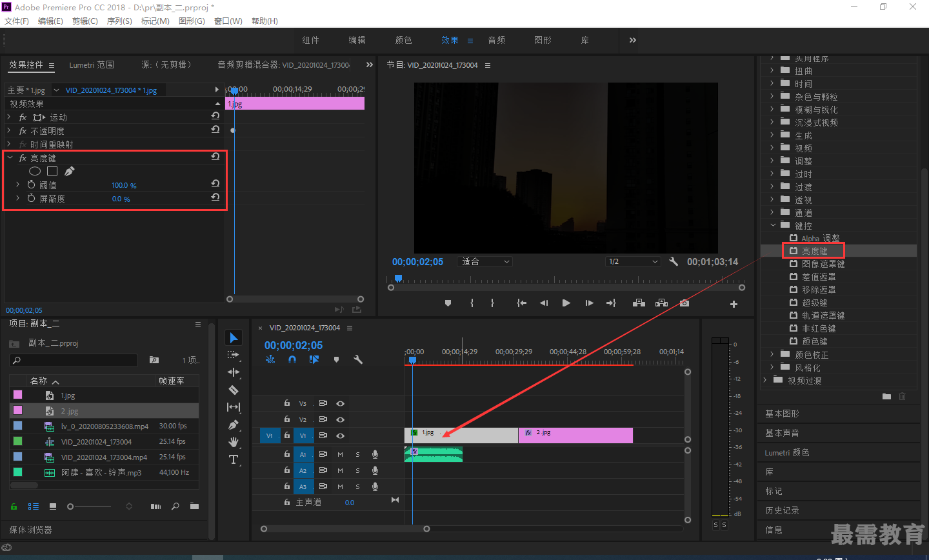Select the Pen tool in tools panel
This screenshot has height=560, width=929.
point(234,425)
